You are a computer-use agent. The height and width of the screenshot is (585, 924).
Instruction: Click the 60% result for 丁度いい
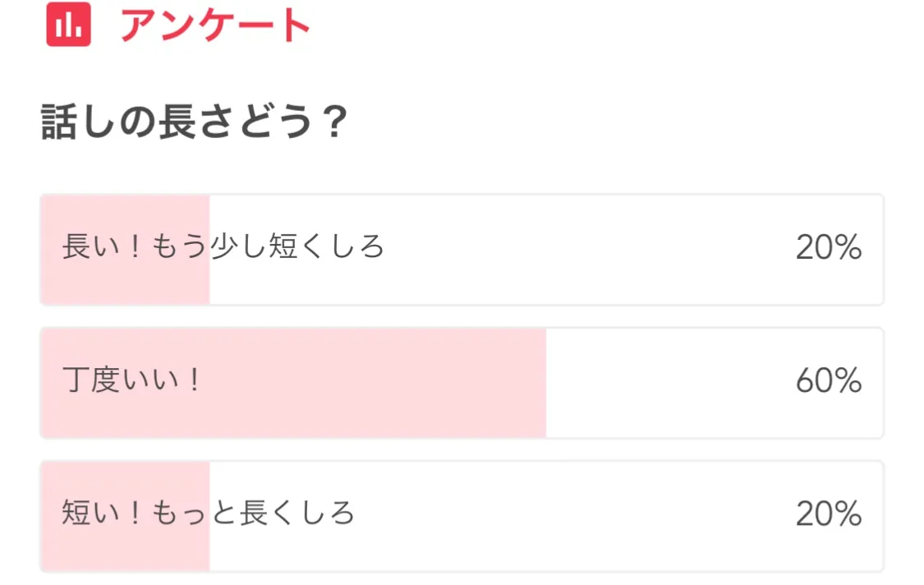(828, 381)
